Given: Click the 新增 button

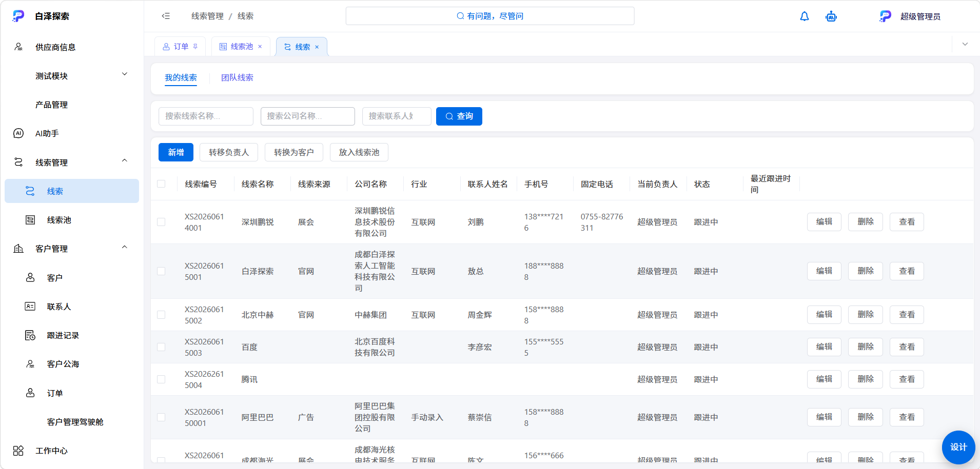Looking at the screenshot, I should [176, 152].
